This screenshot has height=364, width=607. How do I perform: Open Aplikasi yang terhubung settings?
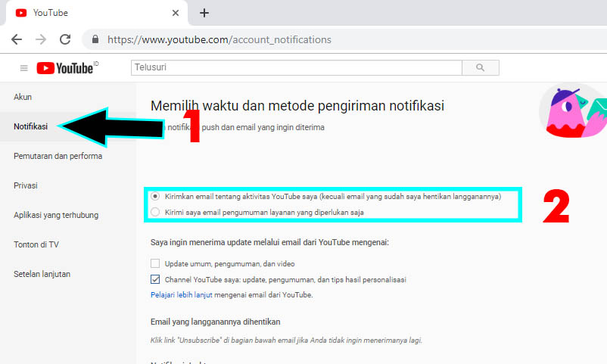[56, 215]
